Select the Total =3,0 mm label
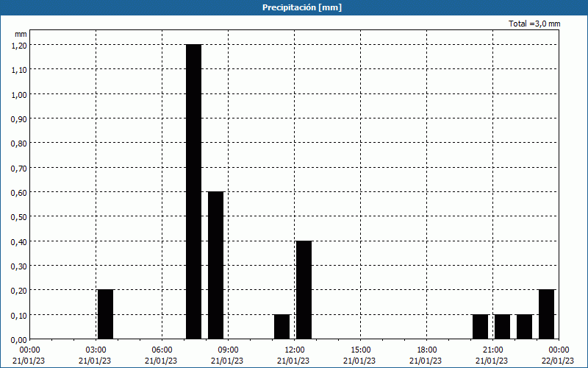This screenshot has height=368, width=588. tap(534, 24)
